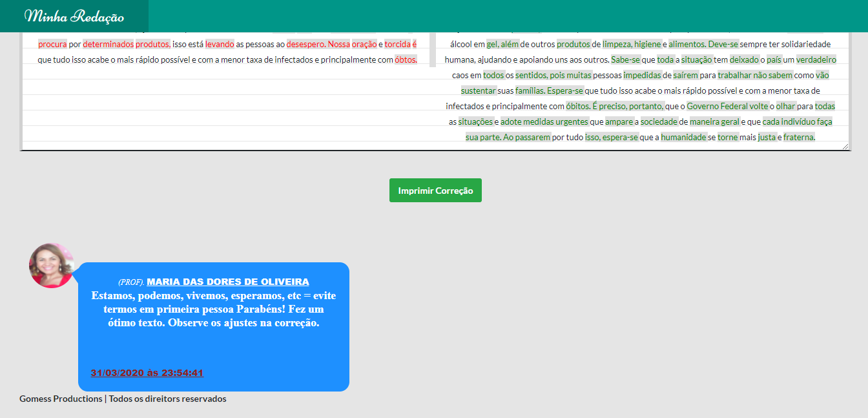The width and height of the screenshot is (868, 418).
Task: Select the red-highlighted word 'óbtos'
Action: (x=405, y=59)
